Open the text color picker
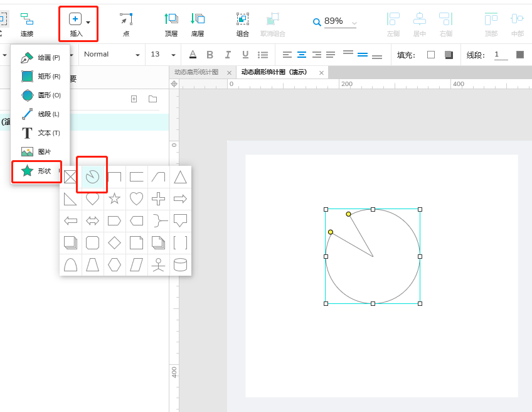 193,55
